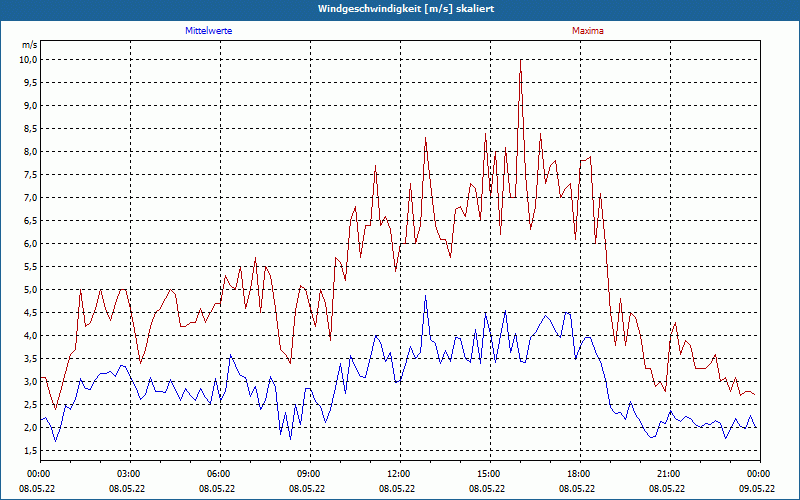Screen dimensions: 800x500
Task: Click the 09.05.22 date label
Action: click(x=757, y=488)
